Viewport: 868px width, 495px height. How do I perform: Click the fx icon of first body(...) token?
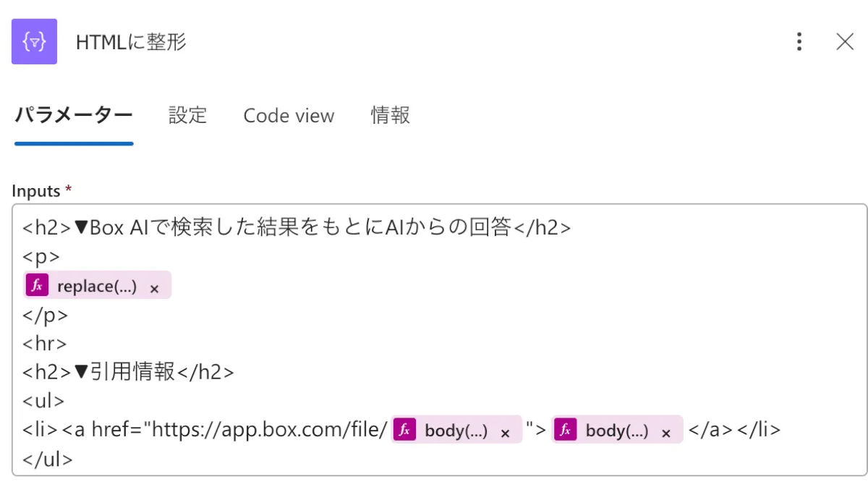click(x=404, y=430)
